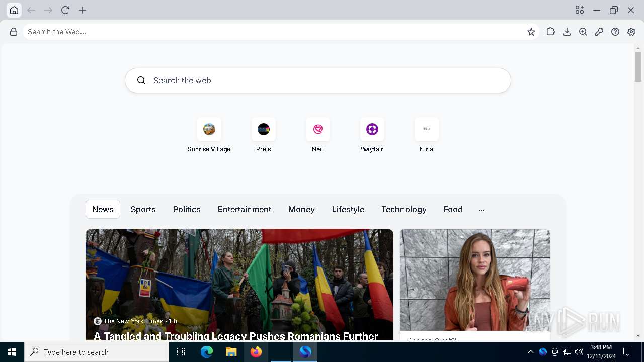Click the page vertical scrollbar thumb
This screenshot has height=362, width=644.
click(x=638, y=66)
